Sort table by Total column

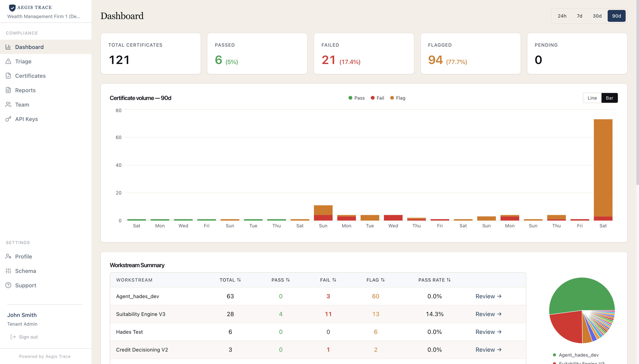coord(230,280)
